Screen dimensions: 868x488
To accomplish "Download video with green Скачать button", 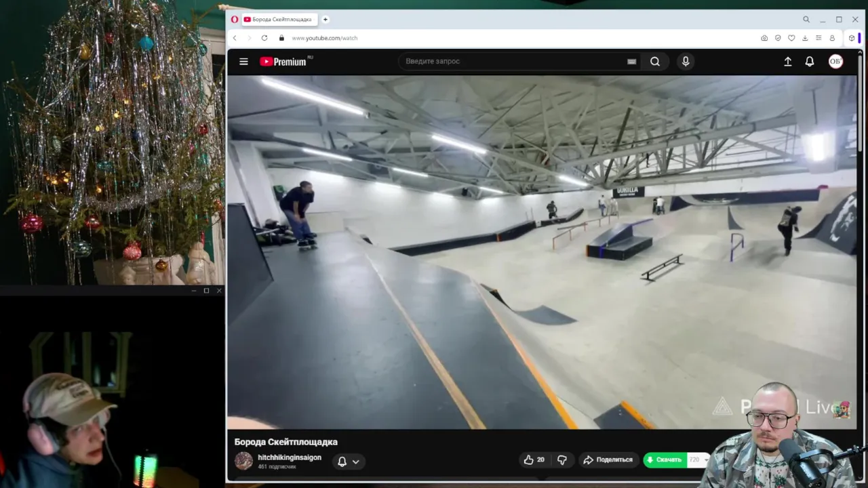I will [665, 460].
